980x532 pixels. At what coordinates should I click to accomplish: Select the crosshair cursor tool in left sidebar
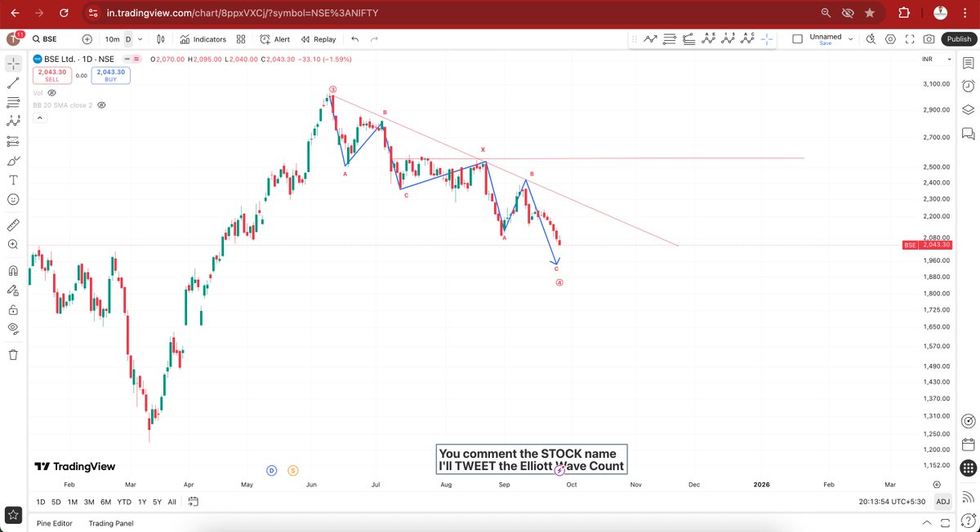click(x=13, y=63)
